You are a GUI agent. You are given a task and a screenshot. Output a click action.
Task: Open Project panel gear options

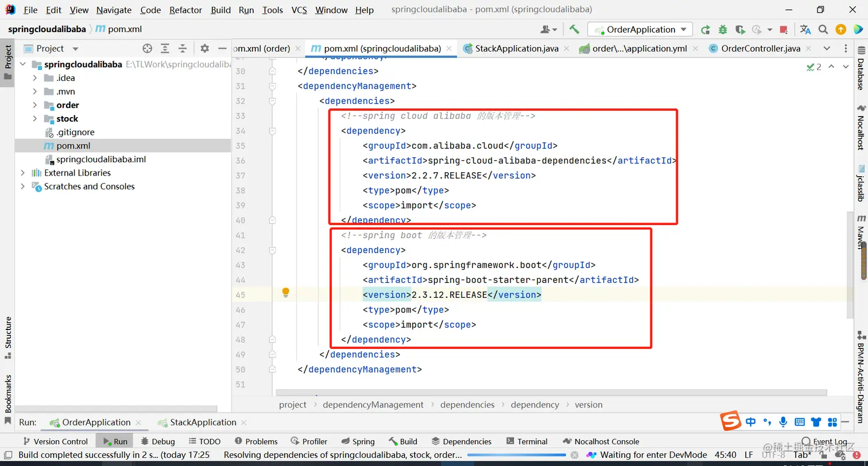(x=204, y=49)
